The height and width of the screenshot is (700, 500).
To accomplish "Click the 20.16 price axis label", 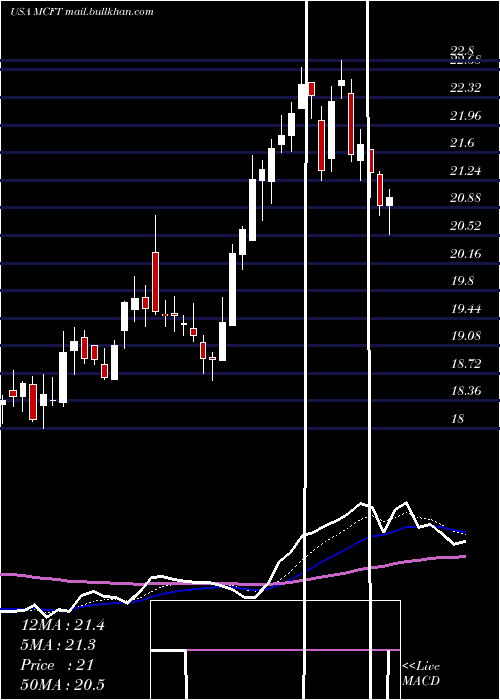I will coord(466,254).
